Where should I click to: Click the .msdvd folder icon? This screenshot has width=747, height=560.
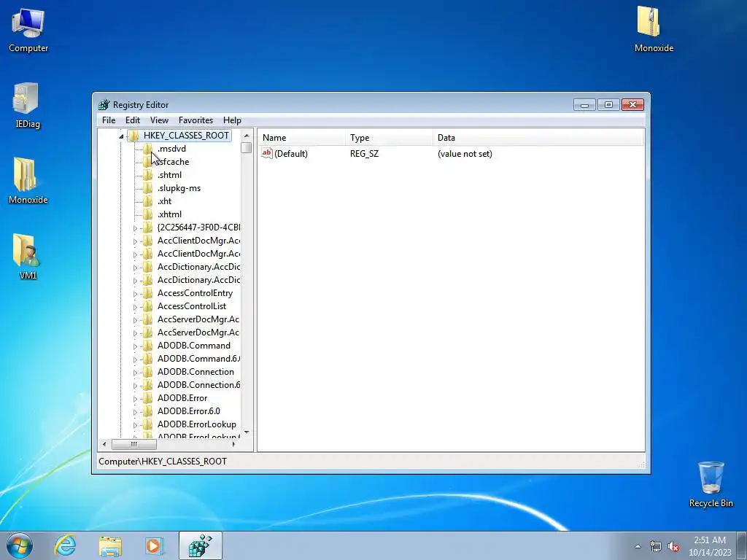148,149
